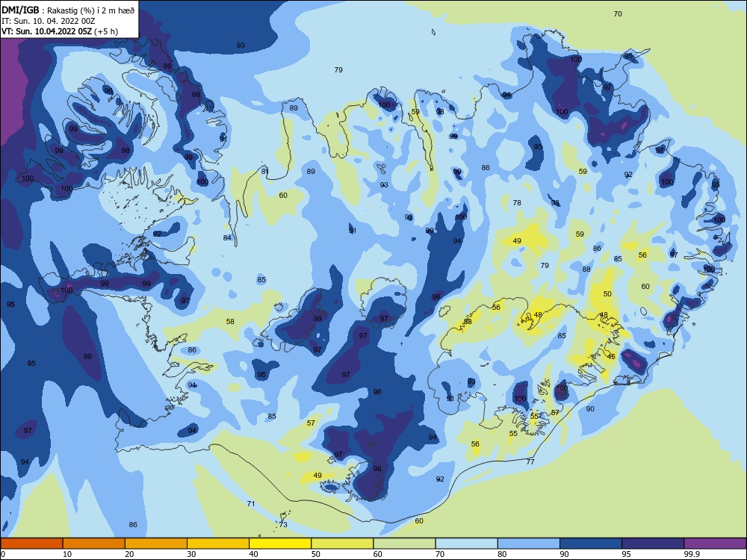Select the 20–30 amber legend swatch
The width and height of the screenshot is (747, 560).
(x=156, y=544)
